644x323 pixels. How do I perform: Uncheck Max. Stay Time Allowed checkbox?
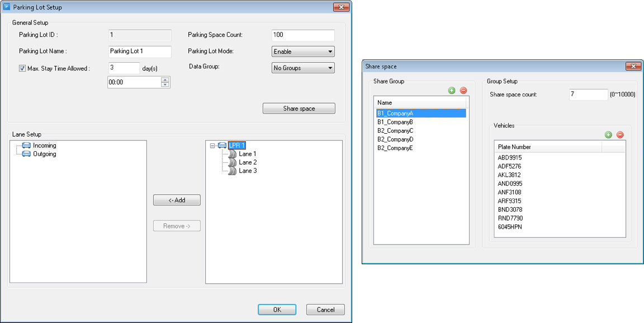22,69
